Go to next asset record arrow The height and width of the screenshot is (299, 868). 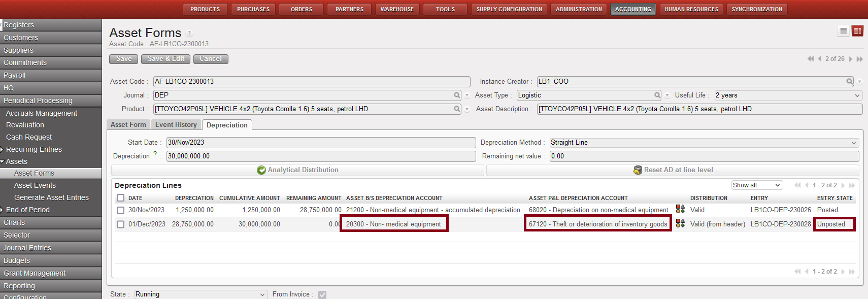(851, 59)
